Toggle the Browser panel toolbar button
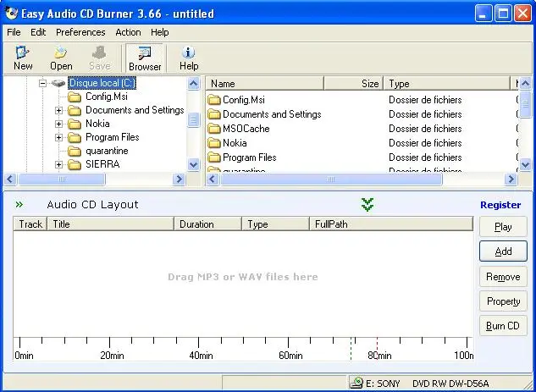This screenshot has height=392, width=536. (x=145, y=58)
